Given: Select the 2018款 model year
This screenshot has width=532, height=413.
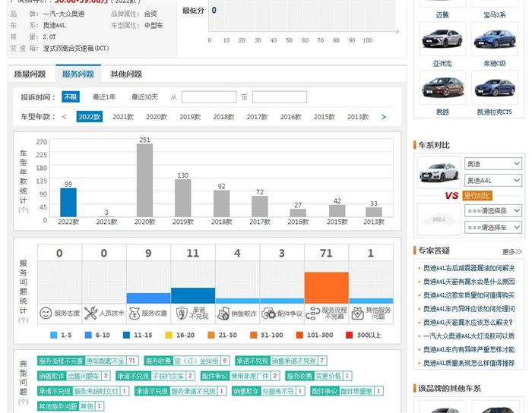Looking at the screenshot, I should pos(223,117).
